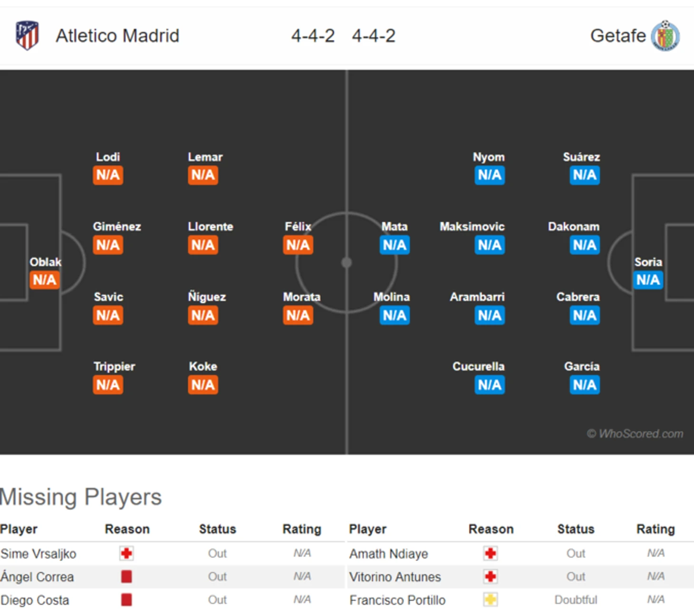This screenshot has width=694, height=616.
Task: Click Cucurella's blue rating badge
Action: coord(490,385)
